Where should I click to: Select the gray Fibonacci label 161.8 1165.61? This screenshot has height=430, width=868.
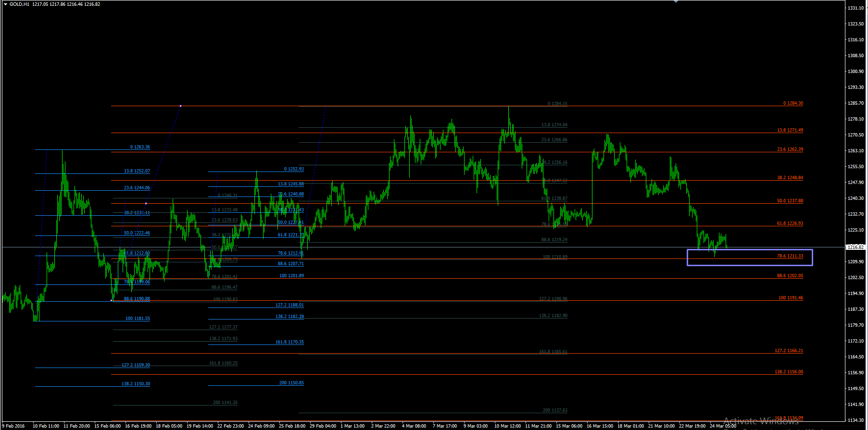[553, 352]
